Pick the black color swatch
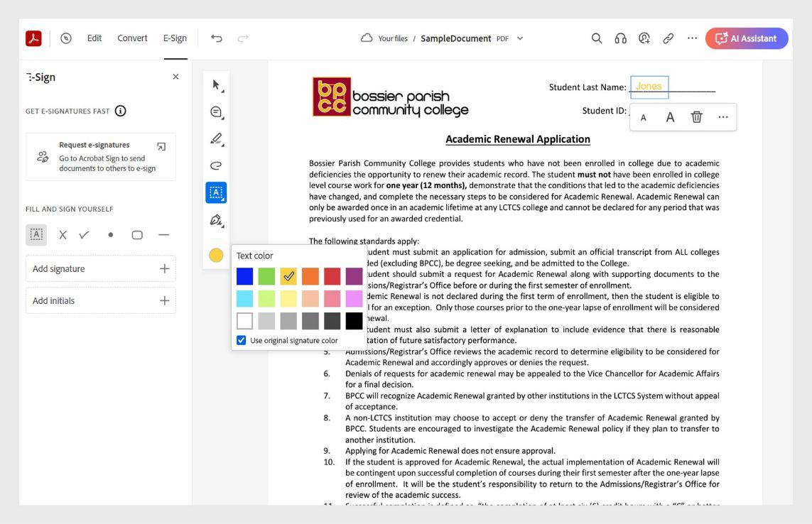 [x=354, y=321]
